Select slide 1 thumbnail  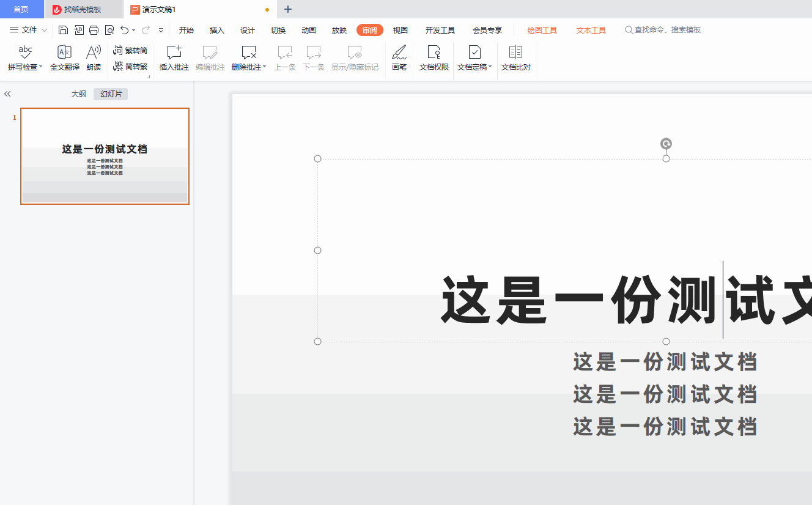pos(105,156)
